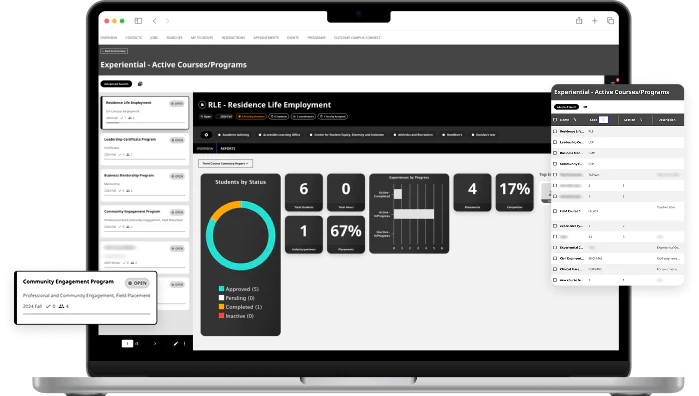This screenshot has width=699, height=396.
Task: Open the Overview menu item
Action: tap(109, 37)
